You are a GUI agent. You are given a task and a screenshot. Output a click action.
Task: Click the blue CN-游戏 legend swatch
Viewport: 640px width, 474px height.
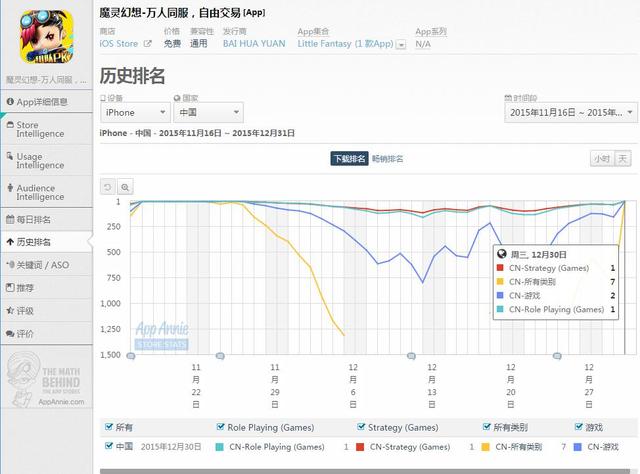[578, 447]
